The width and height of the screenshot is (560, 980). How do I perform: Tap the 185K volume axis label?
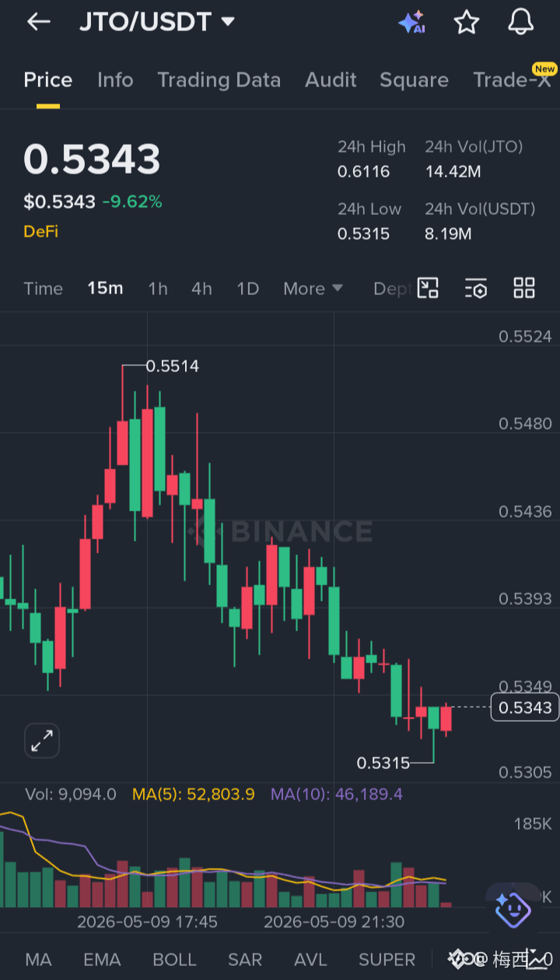click(x=533, y=824)
